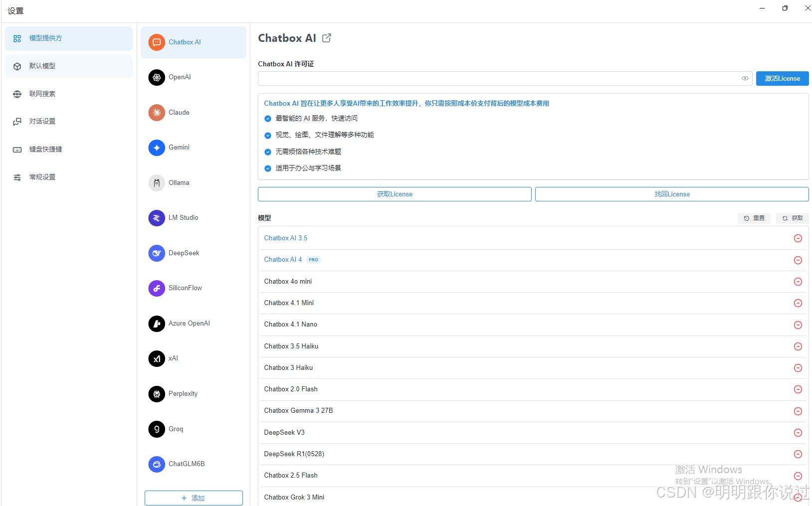Click the 找回License button
The height and width of the screenshot is (506, 812).
pos(672,194)
